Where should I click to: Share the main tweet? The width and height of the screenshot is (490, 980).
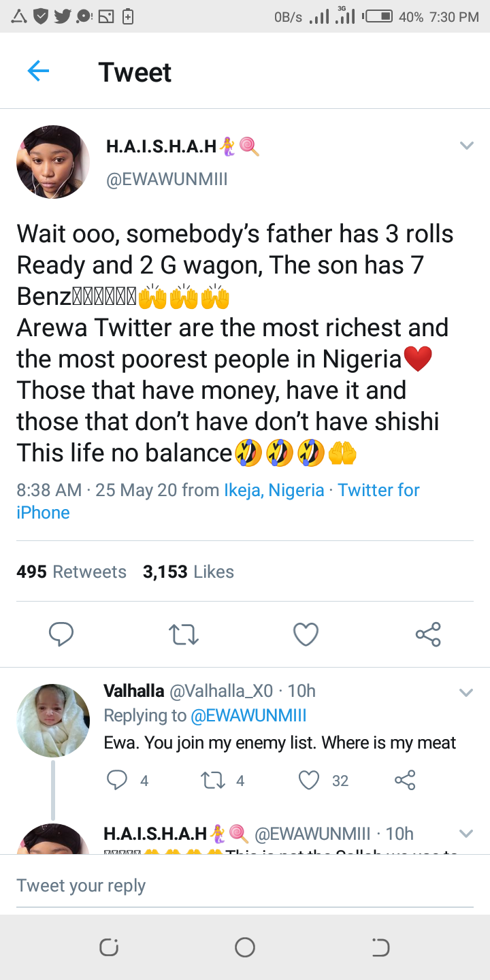[x=428, y=634]
